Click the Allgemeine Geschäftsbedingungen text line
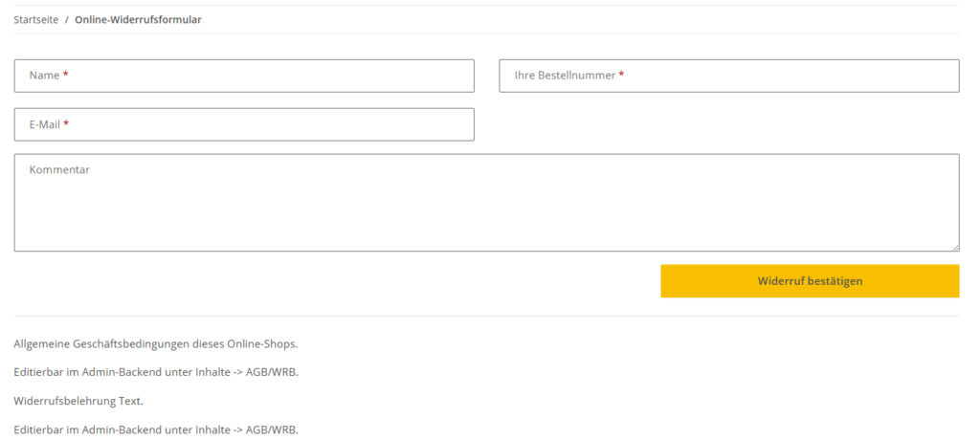 (x=156, y=343)
